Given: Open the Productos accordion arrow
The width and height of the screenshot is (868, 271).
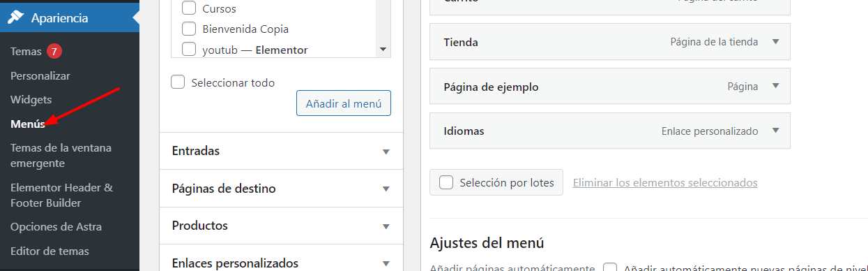Looking at the screenshot, I should click(386, 226).
